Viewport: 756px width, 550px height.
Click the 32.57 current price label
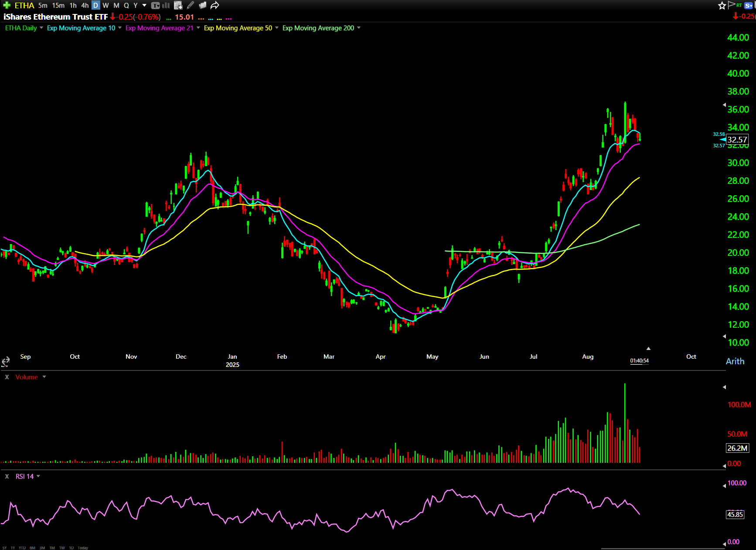[737, 140]
